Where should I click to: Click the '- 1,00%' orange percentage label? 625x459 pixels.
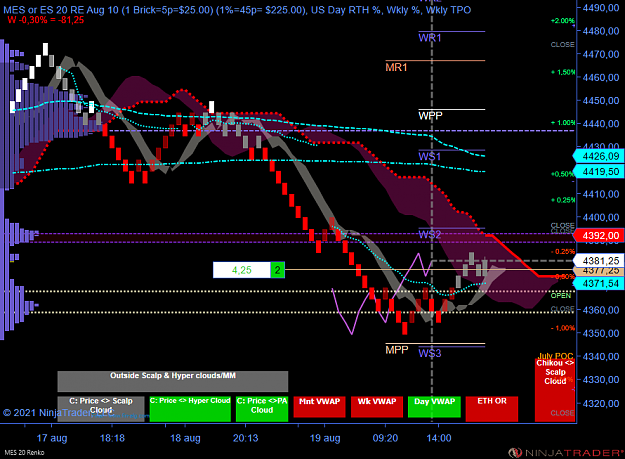(563, 328)
